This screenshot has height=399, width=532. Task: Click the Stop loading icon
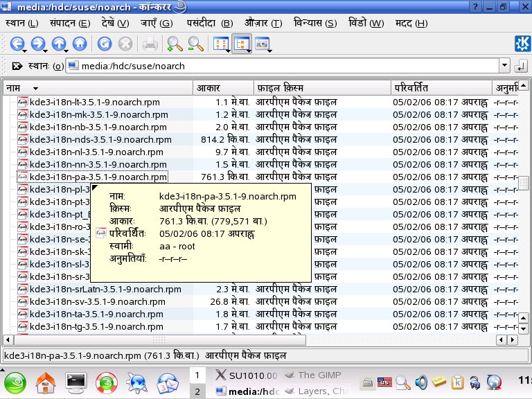tap(125, 44)
